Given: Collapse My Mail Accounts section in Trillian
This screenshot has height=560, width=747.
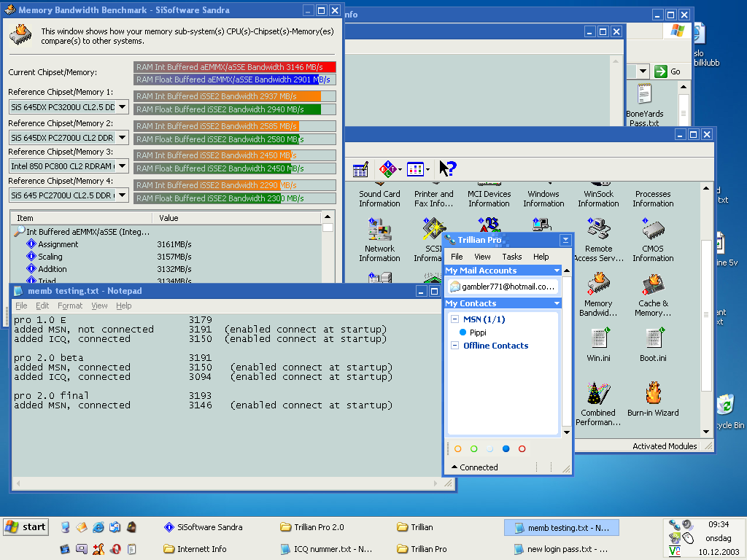Looking at the screenshot, I should point(557,271).
